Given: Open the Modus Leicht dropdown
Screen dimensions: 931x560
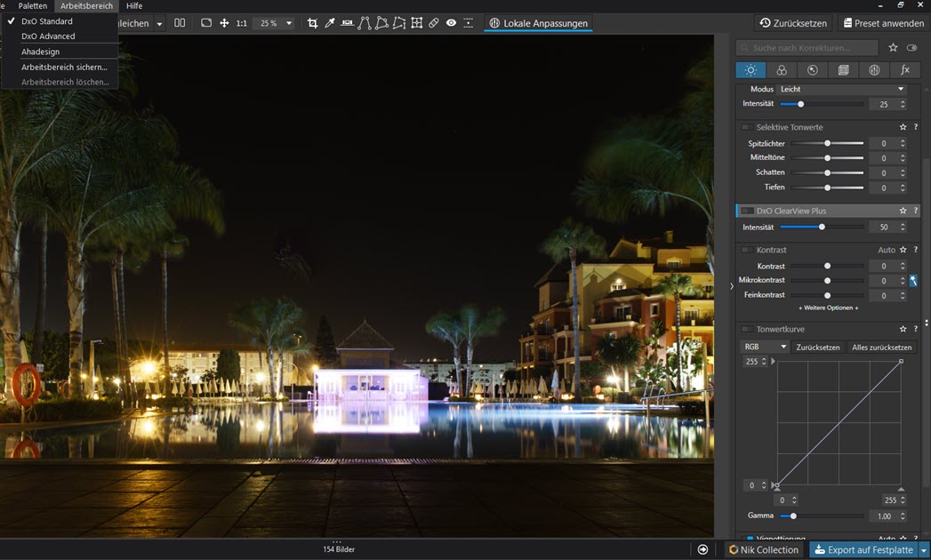Looking at the screenshot, I should 842,89.
